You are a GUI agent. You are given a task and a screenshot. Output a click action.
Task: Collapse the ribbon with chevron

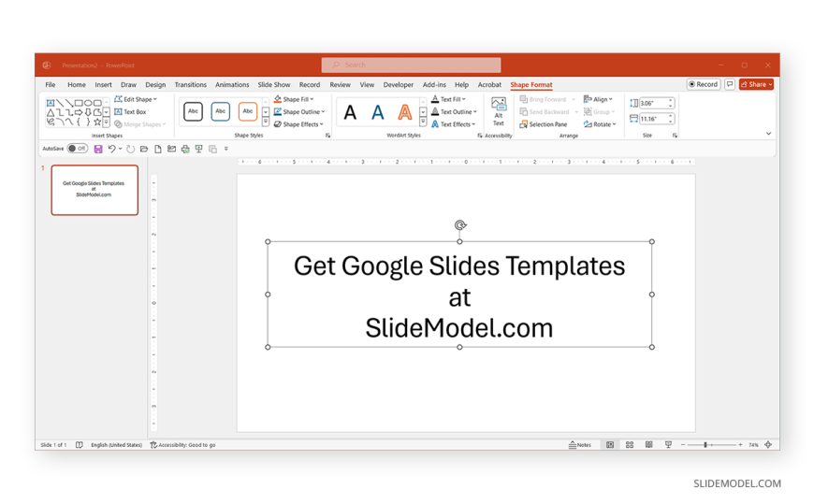click(768, 134)
